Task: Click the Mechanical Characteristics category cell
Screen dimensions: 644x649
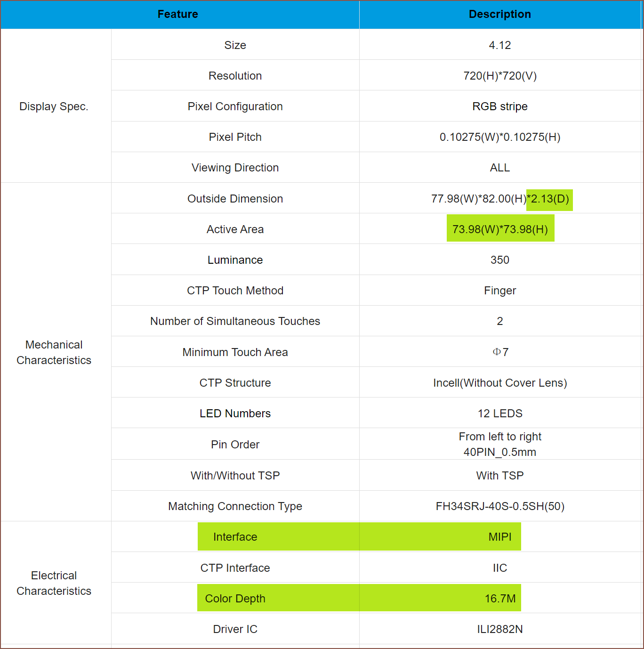Action: click(54, 352)
